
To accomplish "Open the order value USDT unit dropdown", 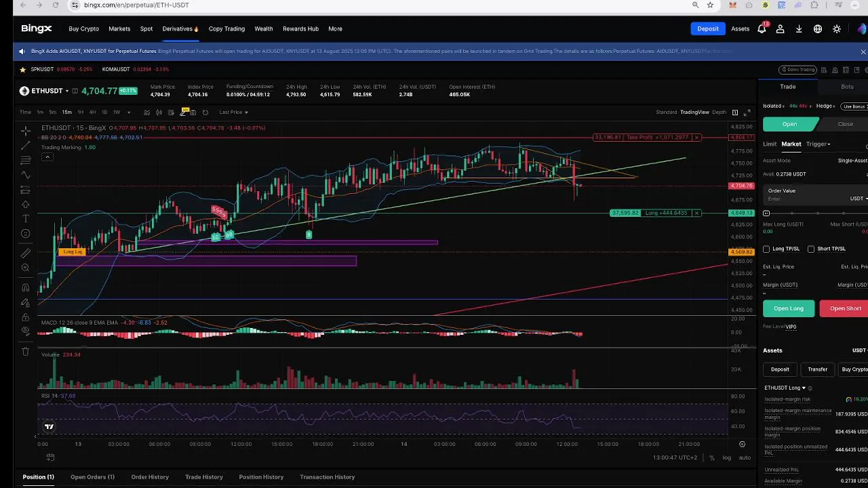I will (x=858, y=199).
